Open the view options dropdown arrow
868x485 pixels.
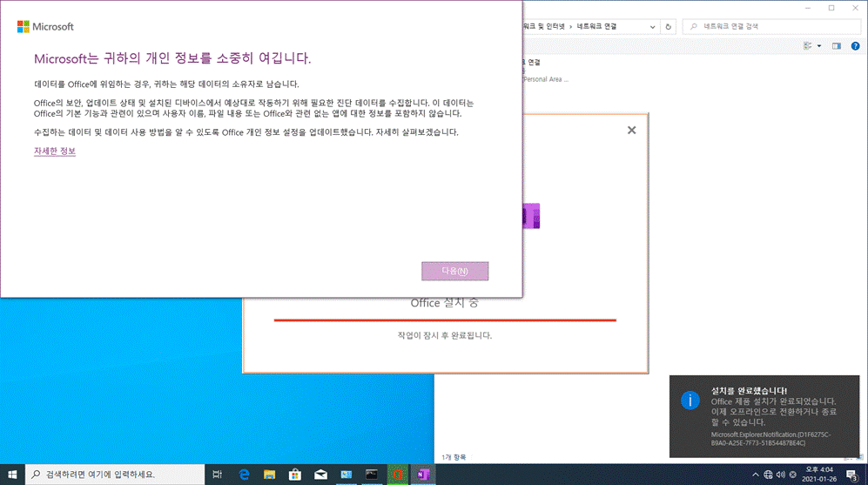[x=819, y=46]
